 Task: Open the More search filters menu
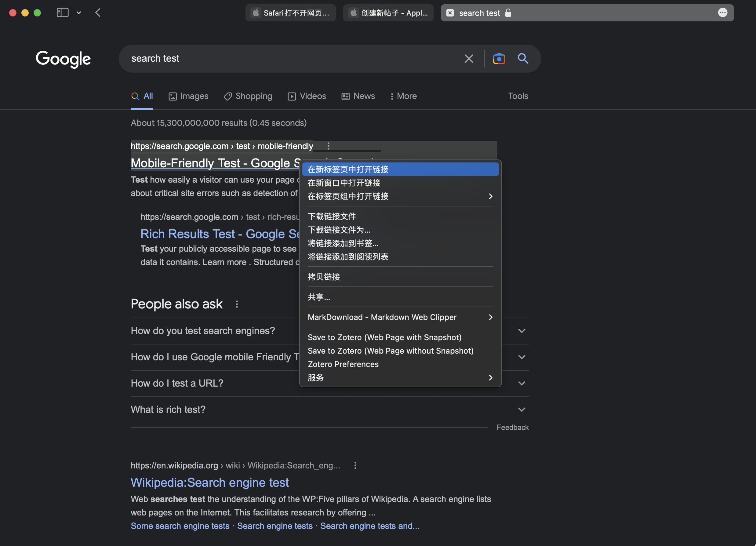(x=403, y=96)
